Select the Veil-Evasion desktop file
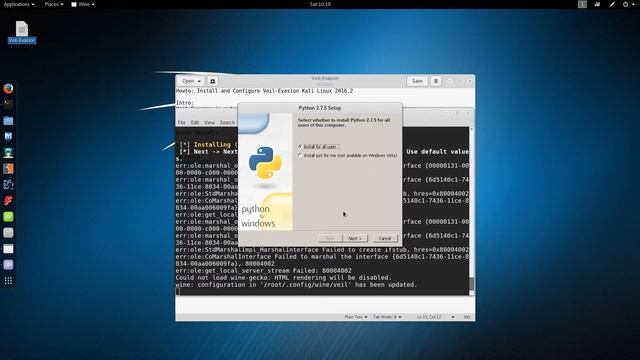 [x=22, y=32]
